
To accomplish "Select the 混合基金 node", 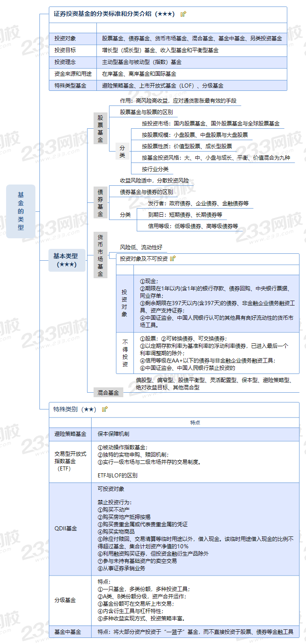I will pos(108,393).
